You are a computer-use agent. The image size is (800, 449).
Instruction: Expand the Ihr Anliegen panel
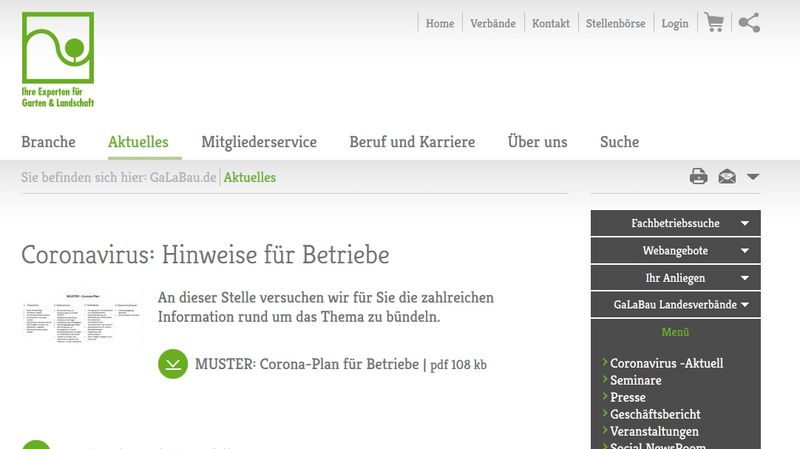675,278
